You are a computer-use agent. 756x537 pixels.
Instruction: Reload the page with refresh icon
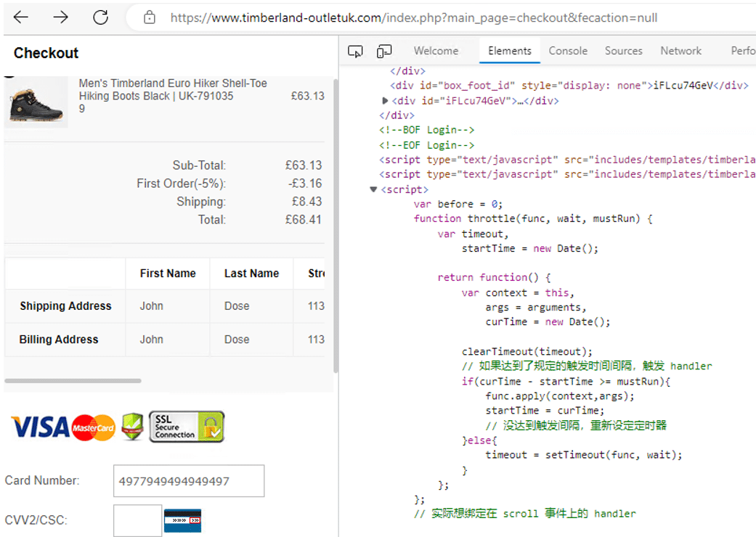pyautogui.click(x=100, y=17)
